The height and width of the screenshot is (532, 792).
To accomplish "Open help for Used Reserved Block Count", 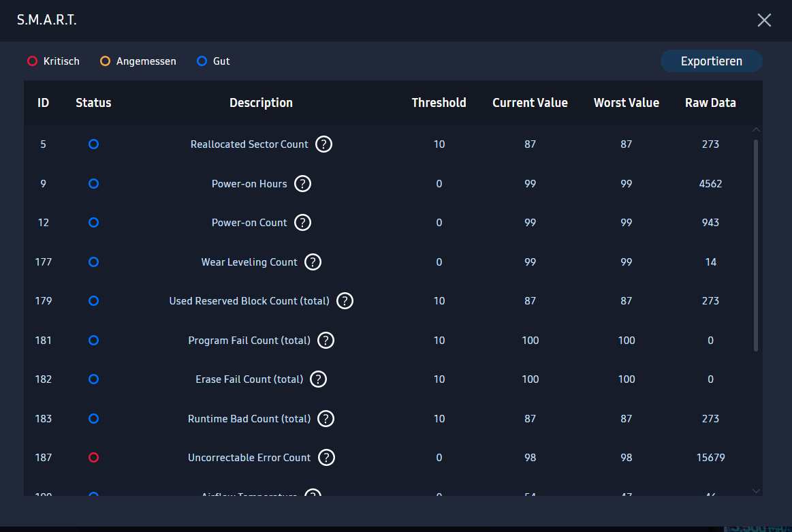I will point(345,301).
